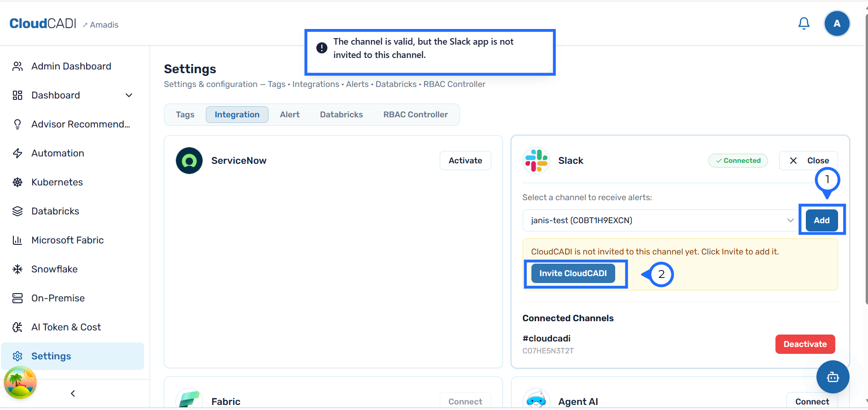Viewport: 868px width, 410px height.
Task: Collapse the sidebar with the arrow
Action: [x=73, y=393]
